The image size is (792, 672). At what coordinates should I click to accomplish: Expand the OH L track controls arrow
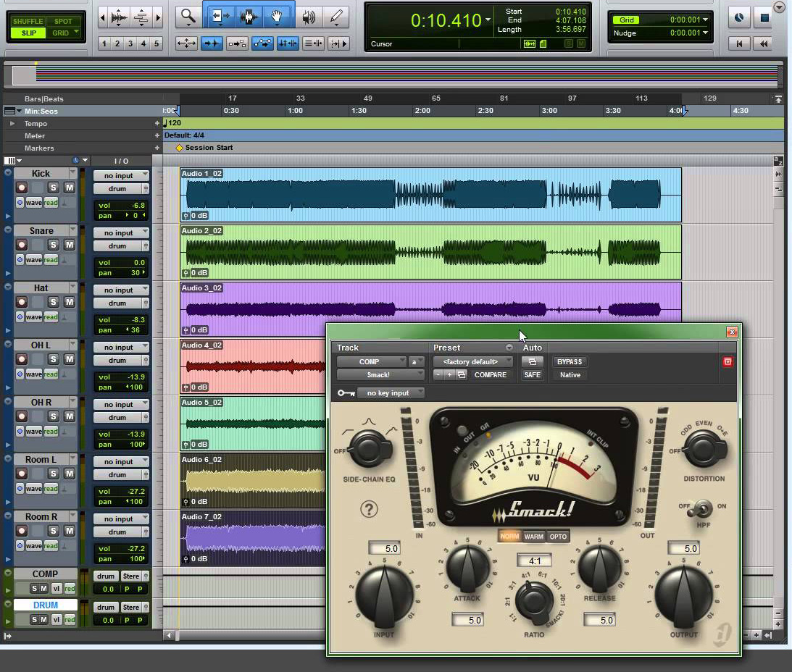click(8, 386)
